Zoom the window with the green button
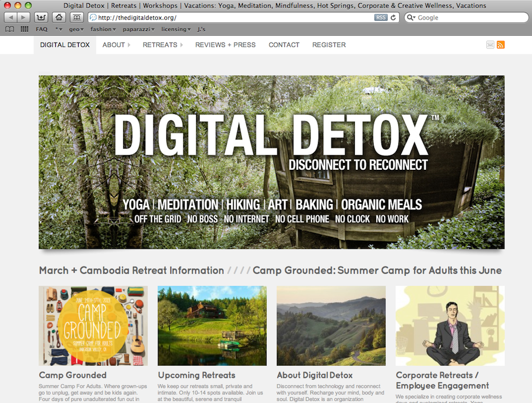This screenshot has height=403, width=532. pos(28,5)
